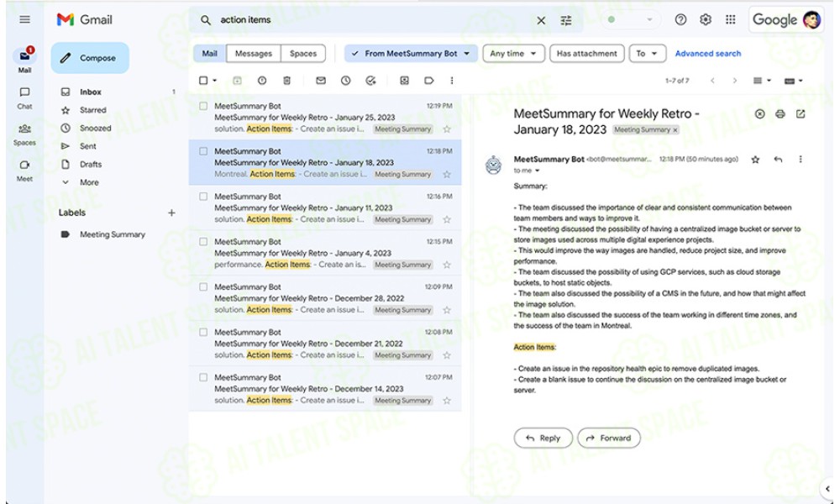Expand recipient details next to 'to me'
This screenshot has width=840, height=504.
(538, 171)
